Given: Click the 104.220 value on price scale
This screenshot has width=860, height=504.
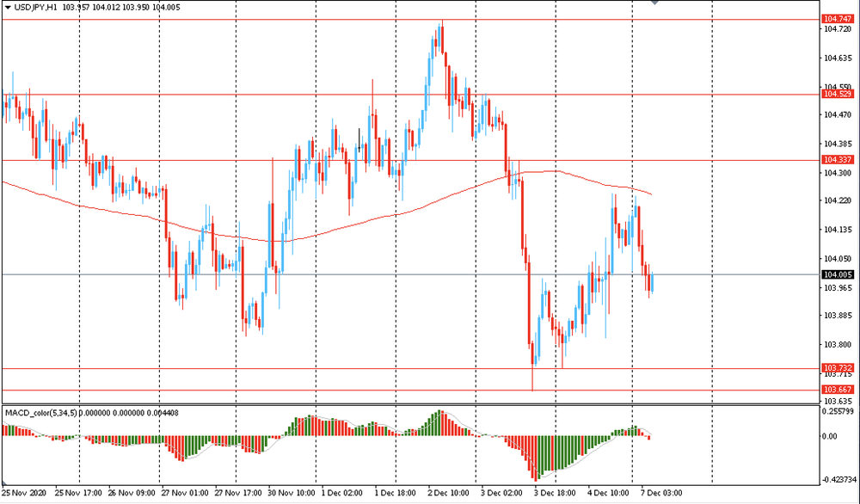Looking at the screenshot, I should [838, 201].
